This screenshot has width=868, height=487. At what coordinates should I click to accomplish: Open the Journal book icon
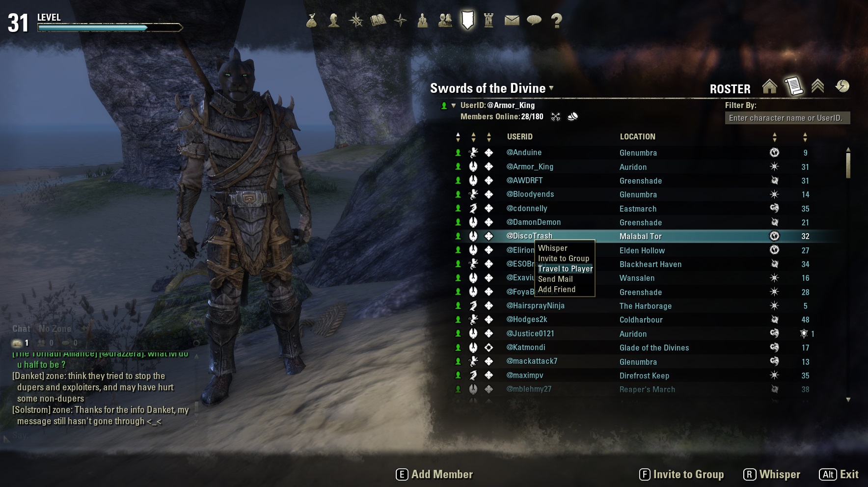point(378,21)
